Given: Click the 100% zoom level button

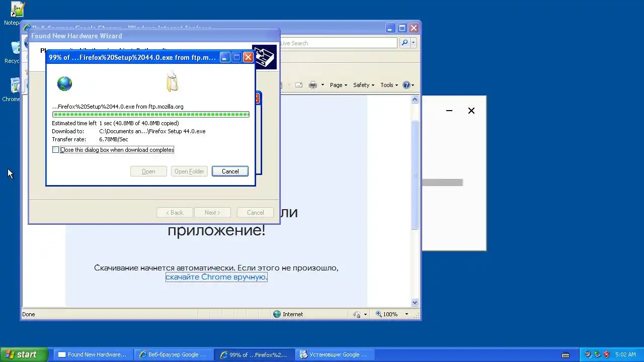Looking at the screenshot, I should pyautogui.click(x=386, y=314).
